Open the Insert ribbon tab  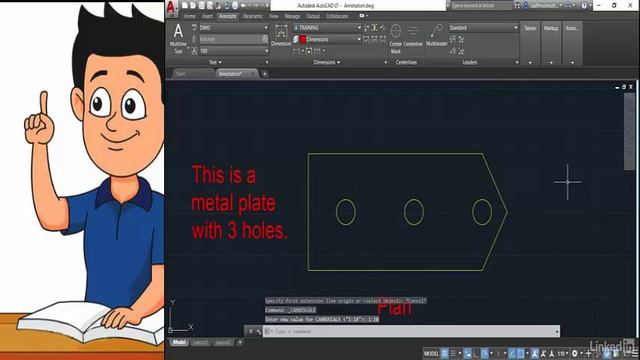(207, 16)
